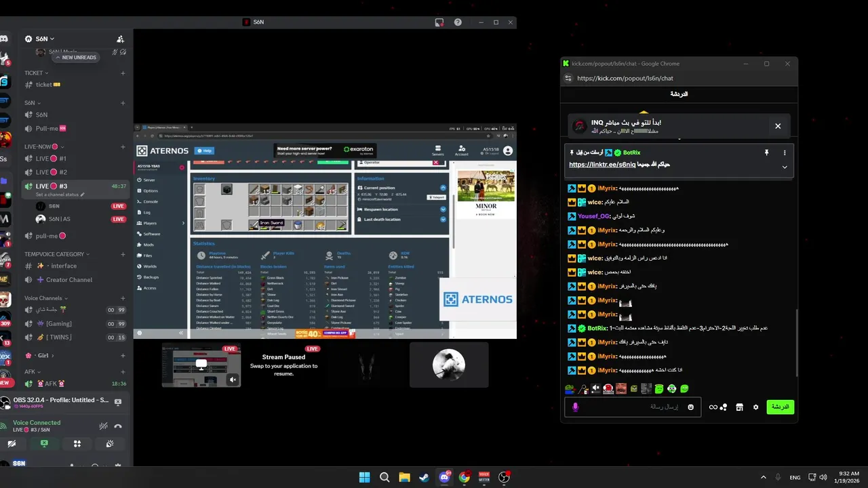View site information icon in Kick chat address bar
This screenshot has height=488, width=868.
coord(568,78)
